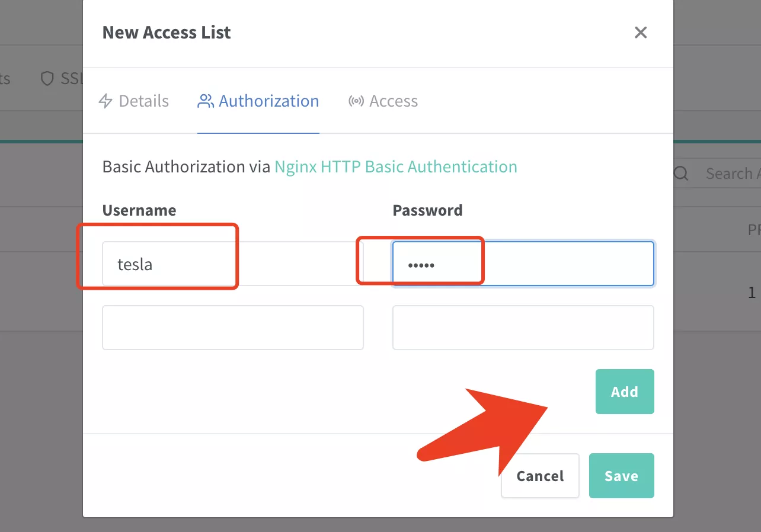Close the New Access List dialog

pos(640,33)
